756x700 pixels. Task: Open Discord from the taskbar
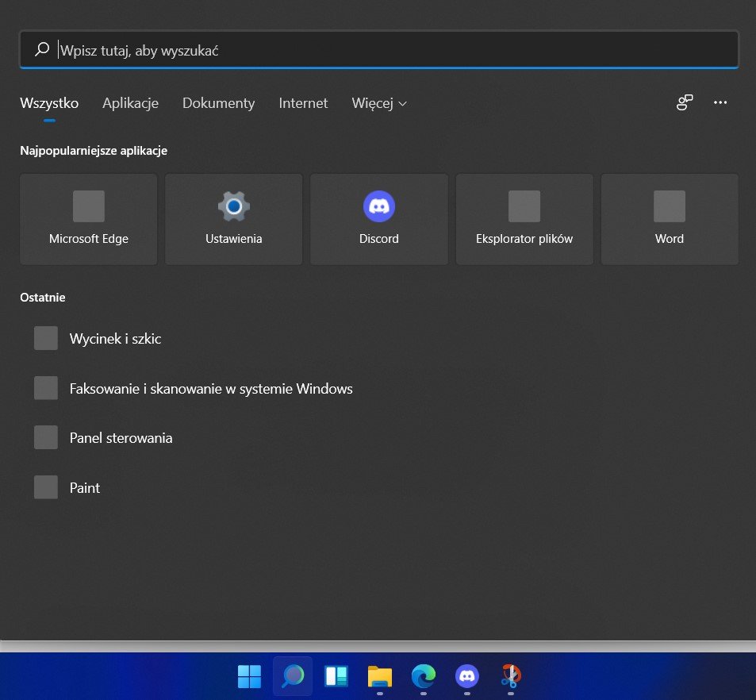tap(467, 676)
